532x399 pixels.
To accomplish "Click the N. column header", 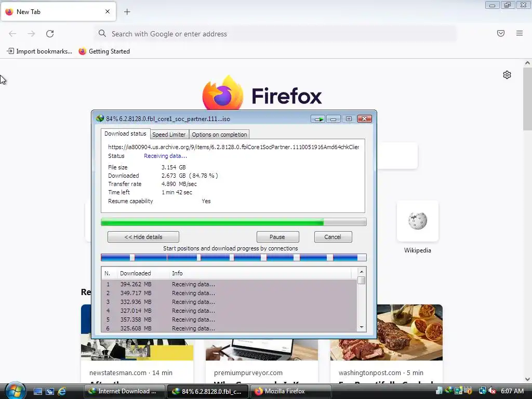I will click(109, 273).
